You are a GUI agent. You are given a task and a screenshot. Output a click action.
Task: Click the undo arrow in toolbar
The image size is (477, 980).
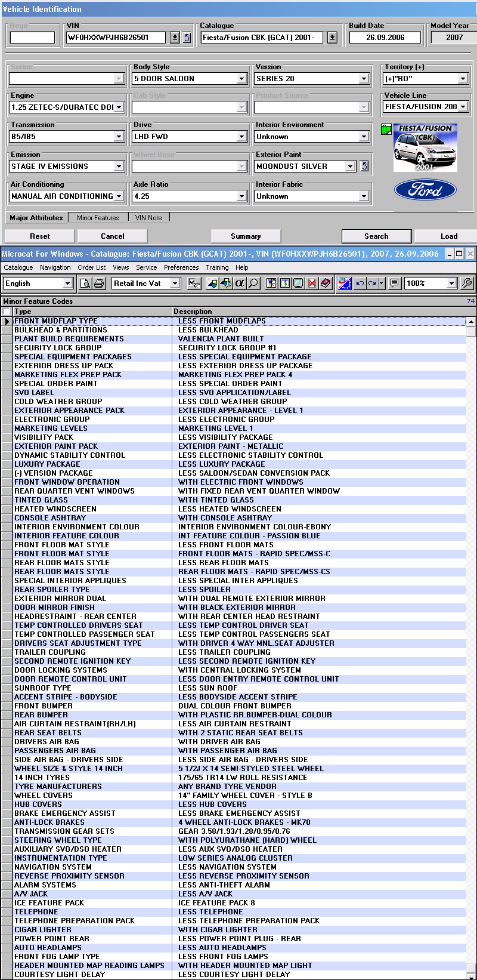[x=360, y=283]
